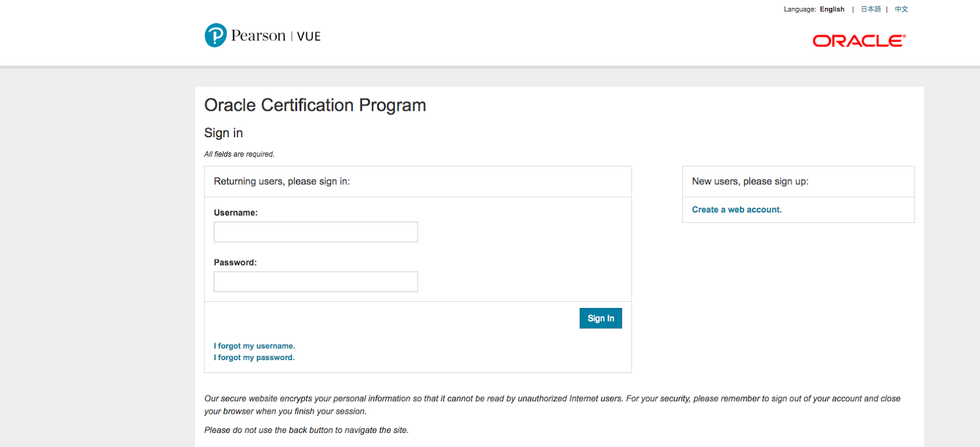Image resolution: width=980 pixels, height=447 pixels.
Task: Click the New users, please sign up text
Action: 750,181
